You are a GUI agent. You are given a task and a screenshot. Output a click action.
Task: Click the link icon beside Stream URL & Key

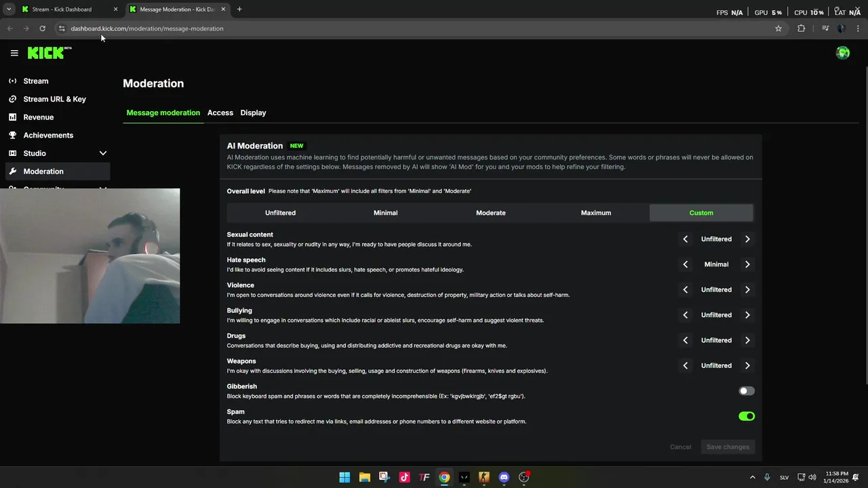pyautogui.click(x=12, y=99)
